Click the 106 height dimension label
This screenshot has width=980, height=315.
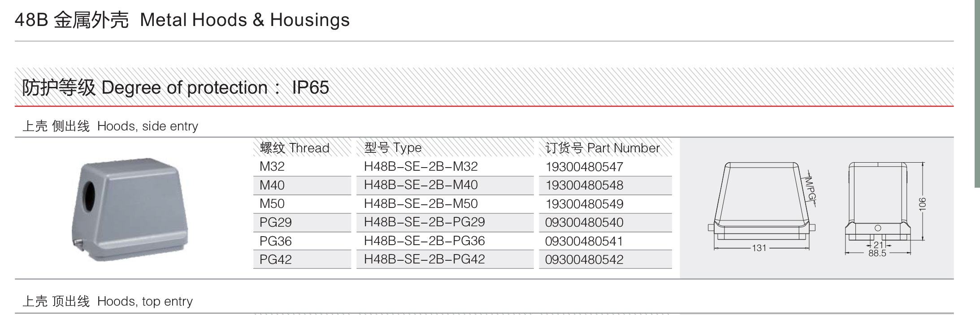click(x=922, y=203)
